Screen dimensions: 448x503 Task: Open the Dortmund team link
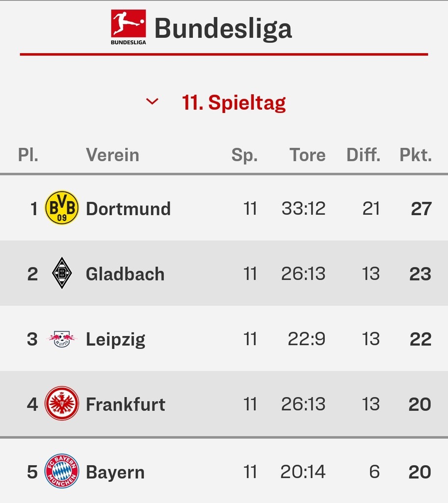pyautogui.click(x=128, y=208)
